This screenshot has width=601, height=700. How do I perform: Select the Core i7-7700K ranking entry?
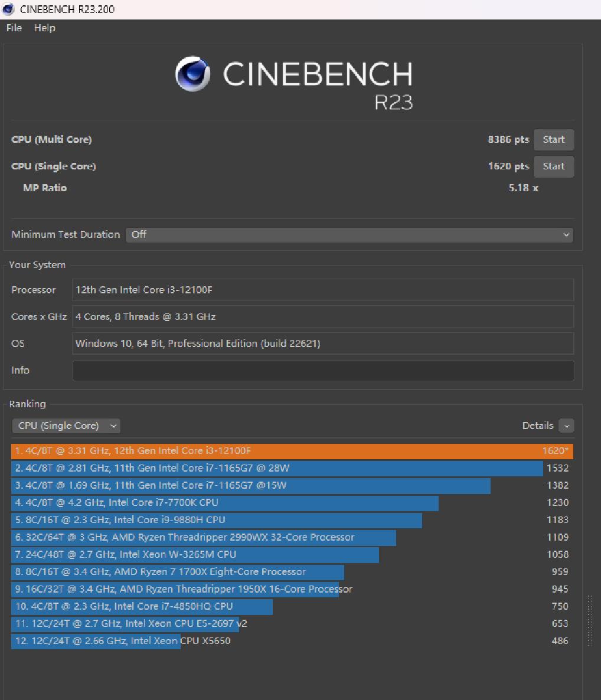[x=224, y=502]
